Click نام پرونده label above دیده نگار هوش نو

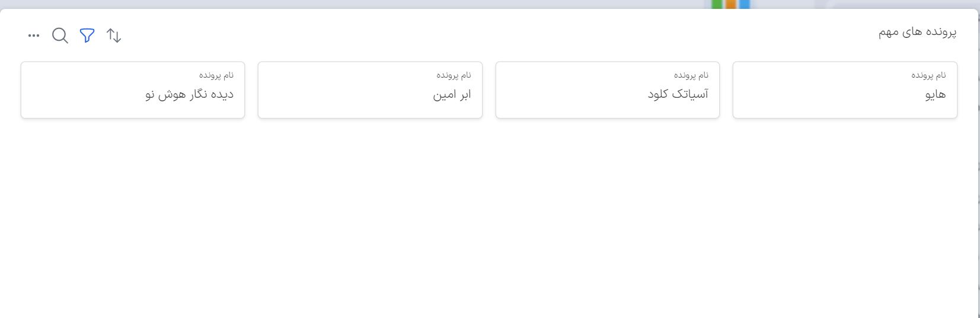216,75
